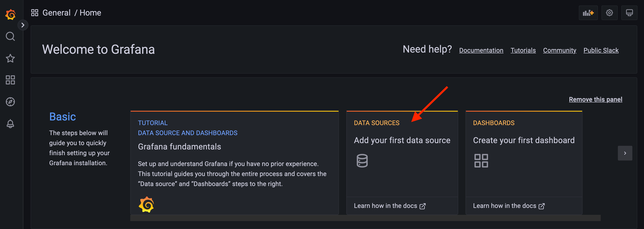Screen dimensions: 644x229
Task: Open the Tutorials help link
Action: coord(523,50)
